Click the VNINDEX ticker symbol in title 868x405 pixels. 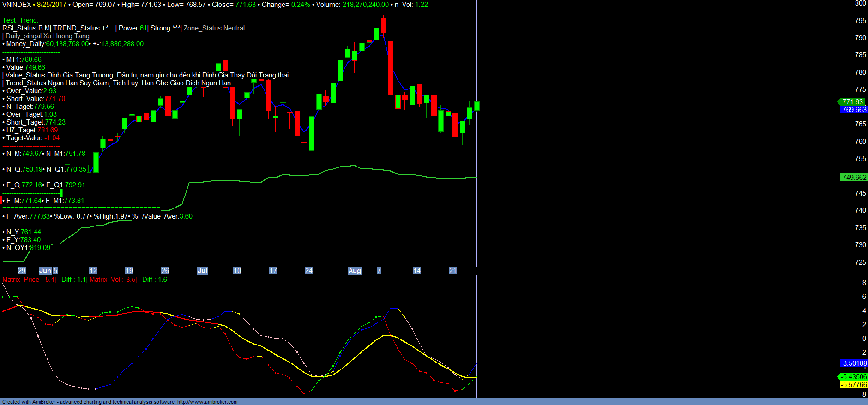[x=17, y=5]
